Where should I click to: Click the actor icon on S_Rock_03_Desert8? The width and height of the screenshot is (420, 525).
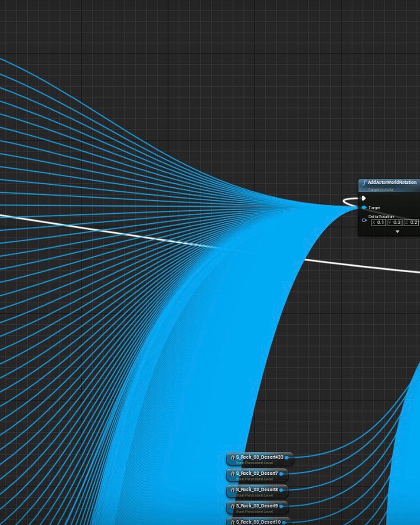point(233,490)
